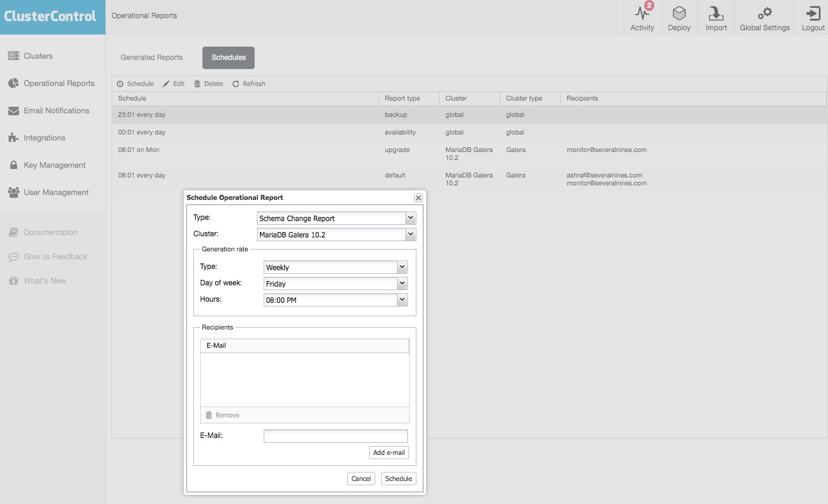828x504 pixels.
Task: Click the Cluster type column header
Action: (x=530, y=98)
